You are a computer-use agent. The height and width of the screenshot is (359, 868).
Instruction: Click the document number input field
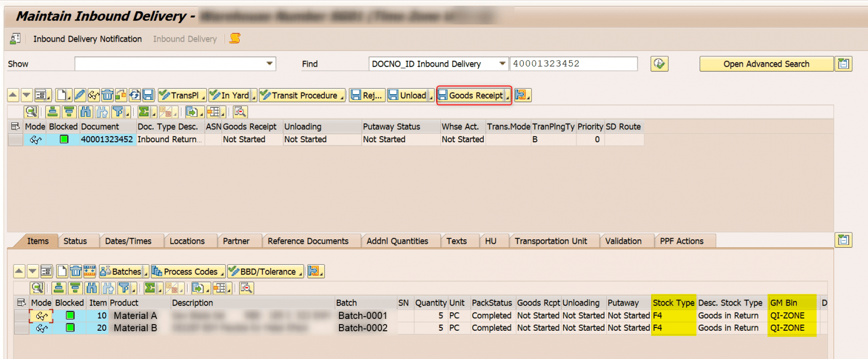pyautogui.click(x=573, y=63)
